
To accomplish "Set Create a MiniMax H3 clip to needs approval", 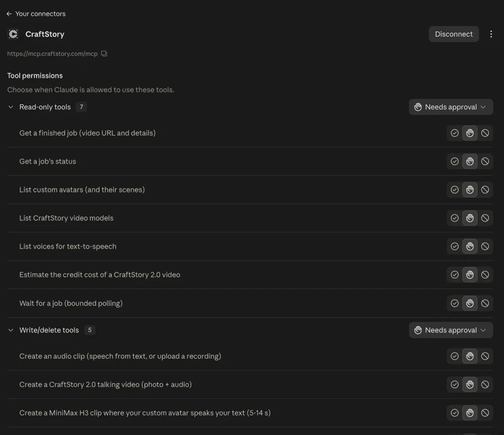I will [x=470, y=413].
